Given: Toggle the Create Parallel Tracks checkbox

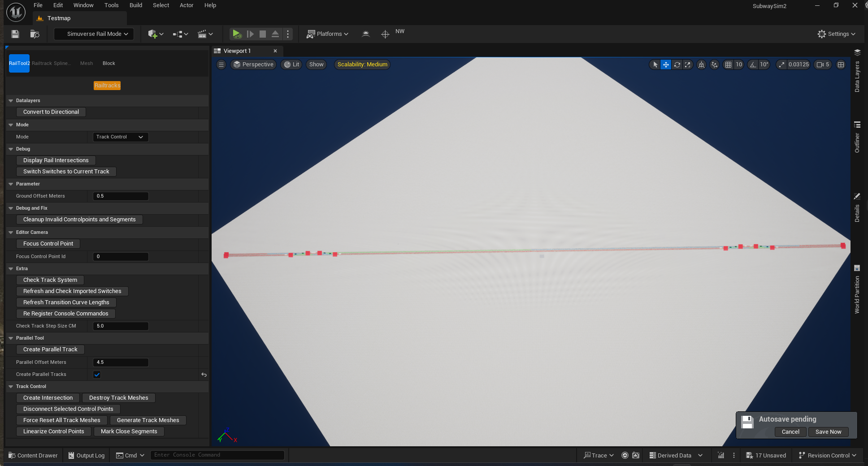Looking at the screenshot, I should 97,375.
